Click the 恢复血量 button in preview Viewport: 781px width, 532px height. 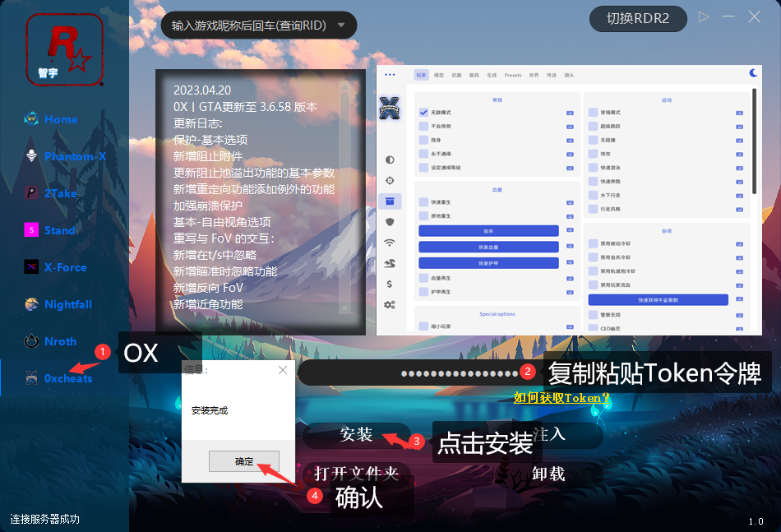point(488,247)
